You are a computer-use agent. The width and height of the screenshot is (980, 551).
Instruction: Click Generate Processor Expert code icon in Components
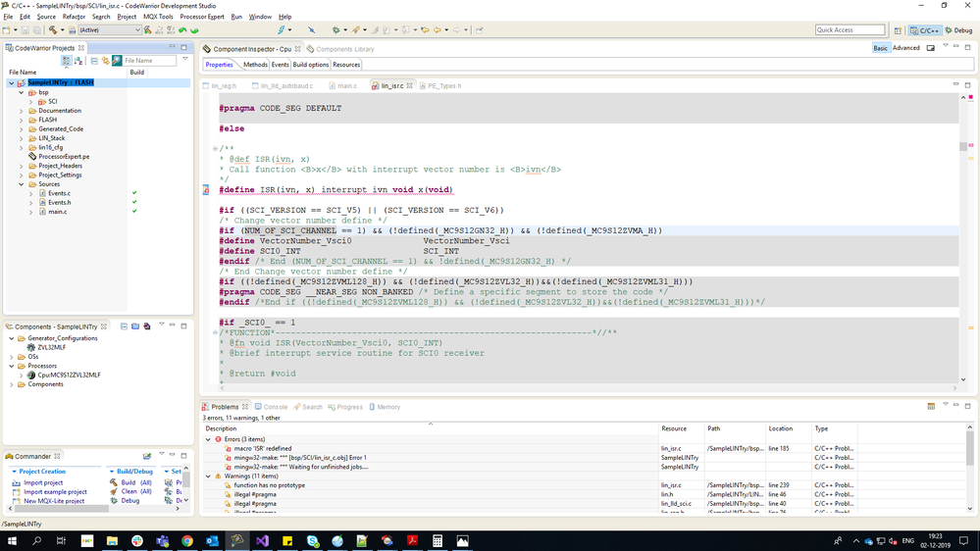[x=147, y=326]
